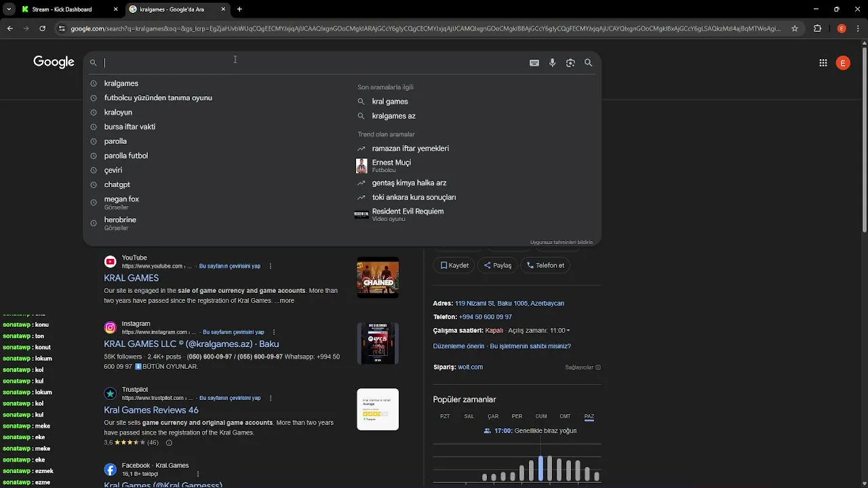
Task: Select related search kral games
Action: click(x=390, y=102)
